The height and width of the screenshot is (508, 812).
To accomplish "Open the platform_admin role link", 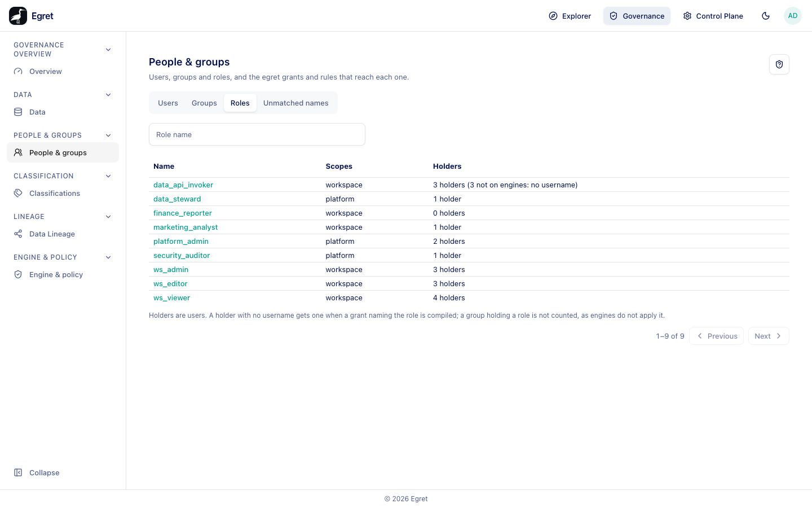I will coord(181,242).
